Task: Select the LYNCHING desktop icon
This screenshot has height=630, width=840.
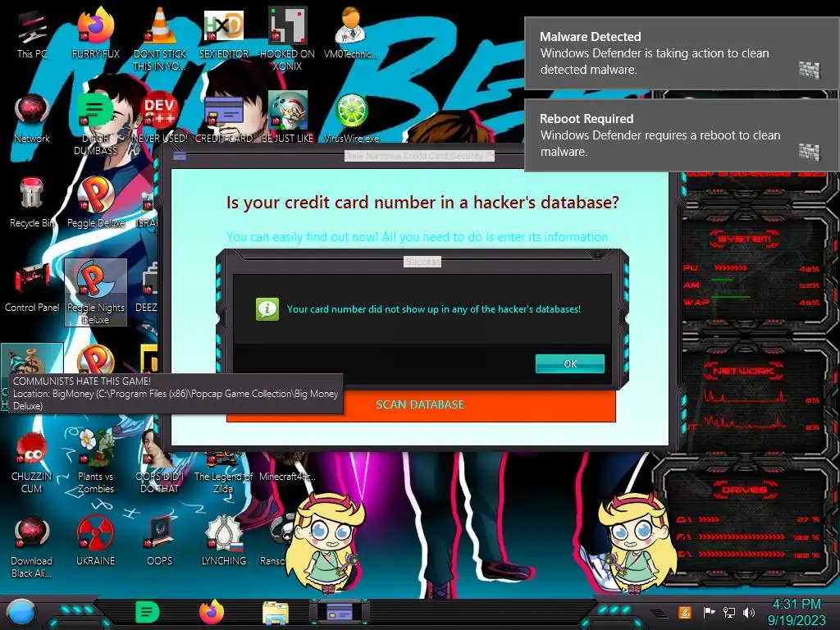Action: pos(224,541)
